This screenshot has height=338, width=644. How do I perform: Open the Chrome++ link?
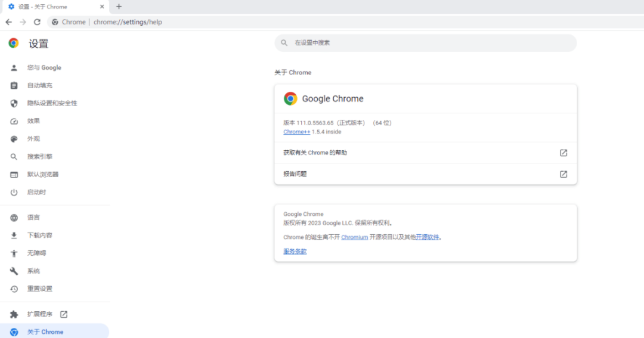pyautogui.click(x=296, y=132)
